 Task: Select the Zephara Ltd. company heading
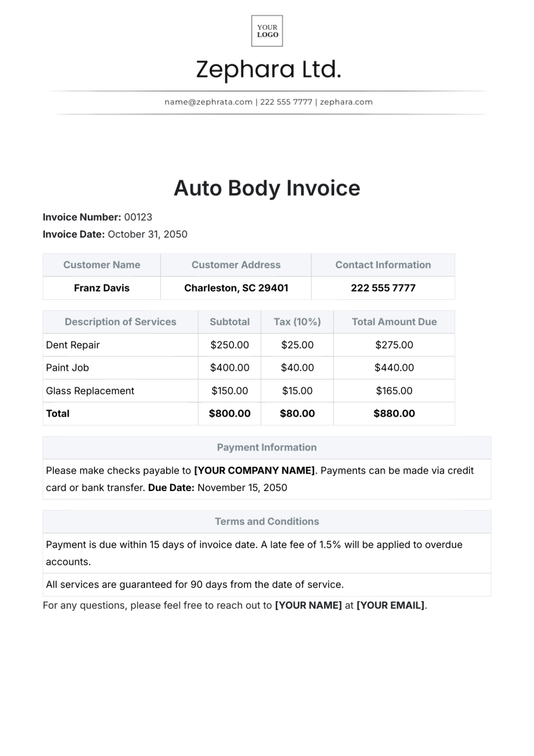(x=269, y=70)
